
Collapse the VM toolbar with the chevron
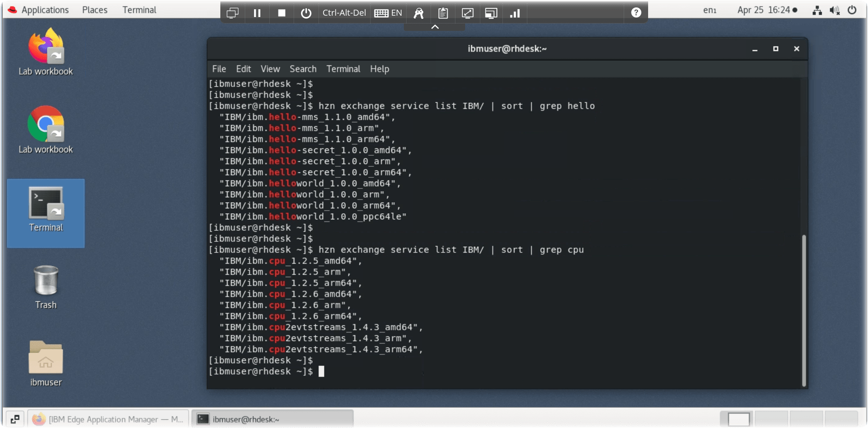435,27
